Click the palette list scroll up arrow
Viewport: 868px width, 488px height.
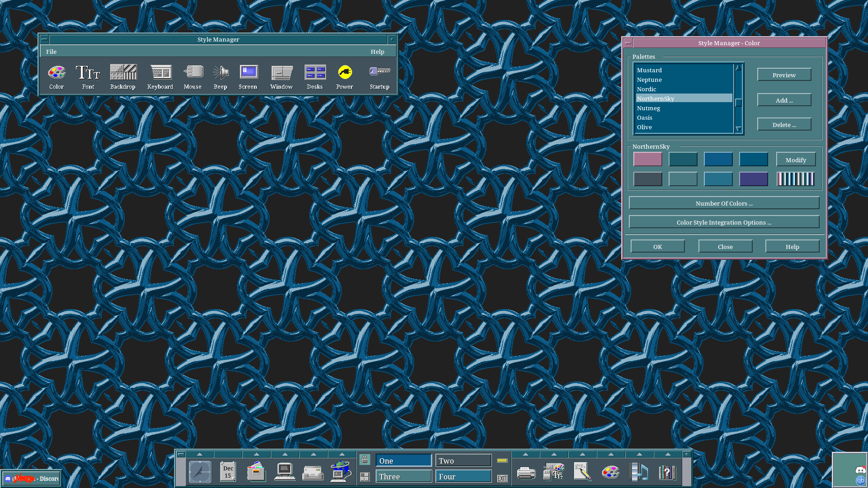click(739, 68)
